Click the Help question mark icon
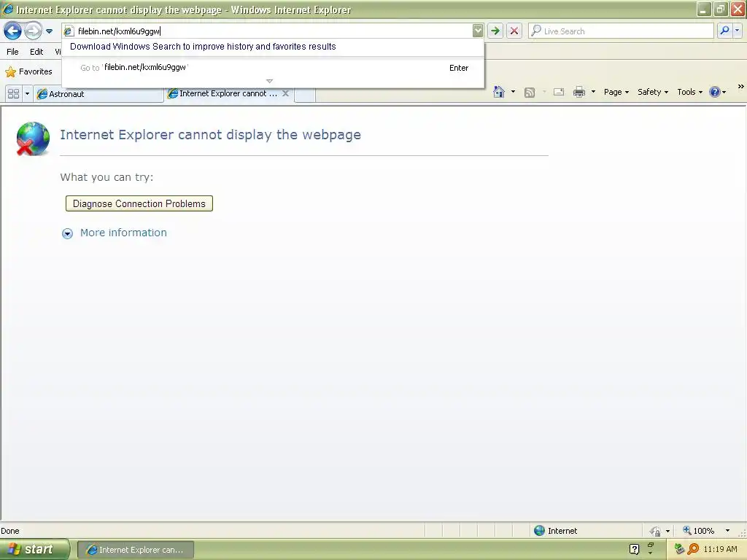The width and height of the screenshot is (747, 560). pos(715,92)
